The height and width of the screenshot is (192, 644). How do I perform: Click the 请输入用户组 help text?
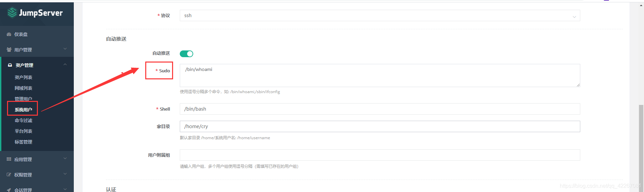pyautogui.click(x=239, y=166)
